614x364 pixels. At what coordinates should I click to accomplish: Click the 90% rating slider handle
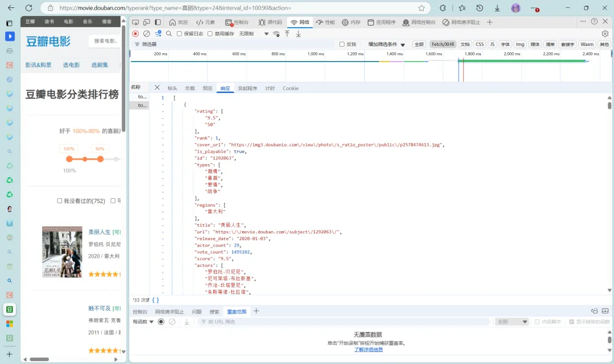(100, 159)
